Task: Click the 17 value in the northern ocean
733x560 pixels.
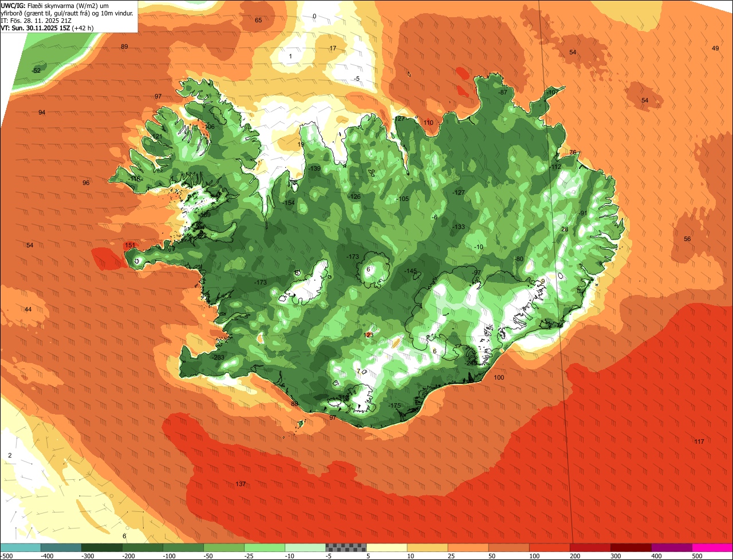Action: click(333, 48)
